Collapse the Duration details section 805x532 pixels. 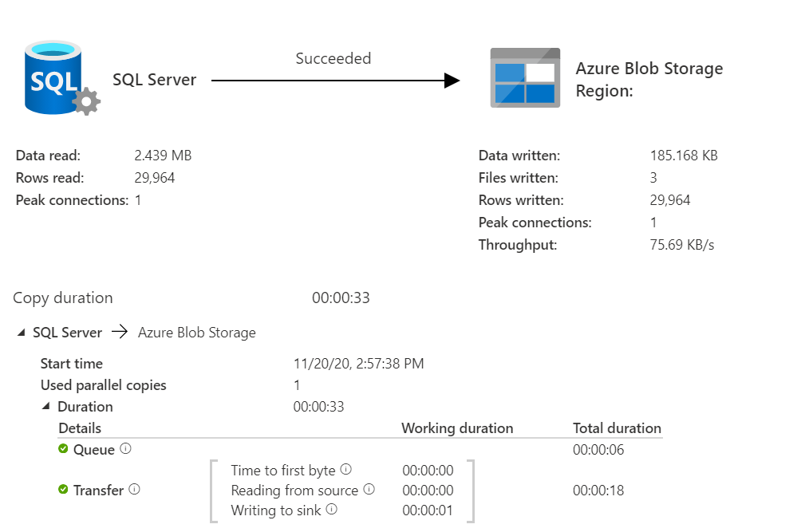[x=45, y=406]
